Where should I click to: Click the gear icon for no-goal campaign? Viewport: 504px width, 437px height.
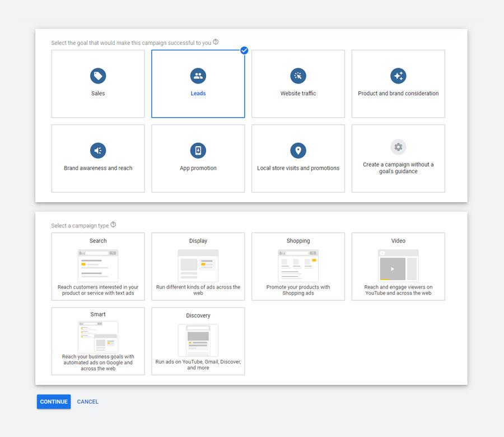click(398, 147)
